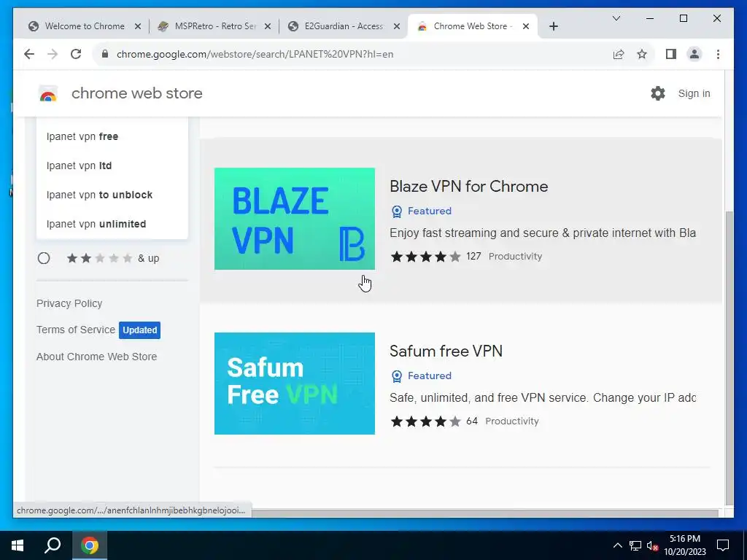Choose suggestion lpanet vpn free
The height and width of the screenshot is (560, 747).
click(x=112, y=136)
